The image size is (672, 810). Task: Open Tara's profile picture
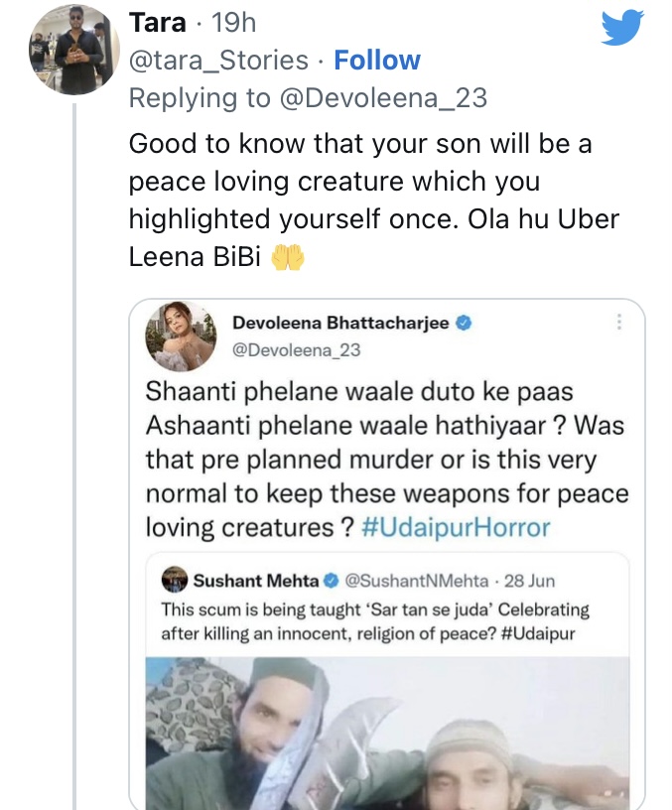(x=73, y=49)
